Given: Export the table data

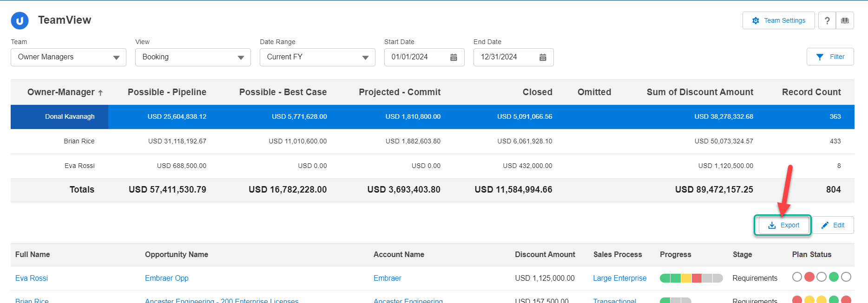Looking at the screenshot, I should coord(783,226).
